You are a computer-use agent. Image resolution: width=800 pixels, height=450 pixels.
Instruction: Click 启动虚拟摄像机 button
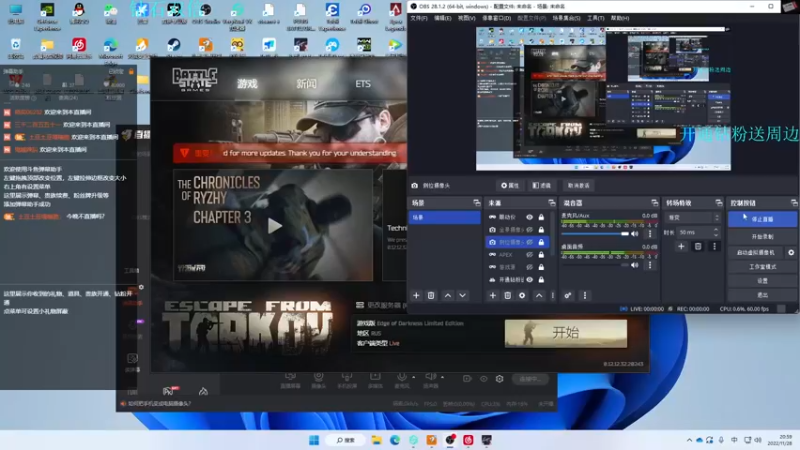point(756,252)
